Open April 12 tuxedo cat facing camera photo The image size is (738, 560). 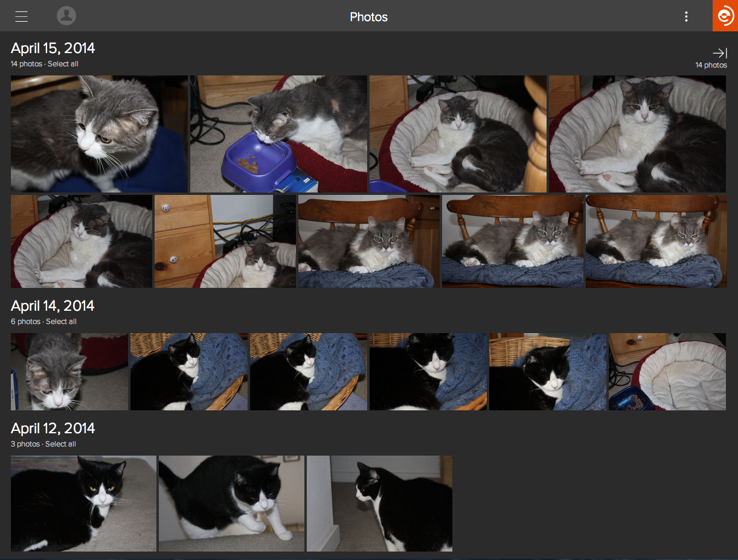[83, 503]
